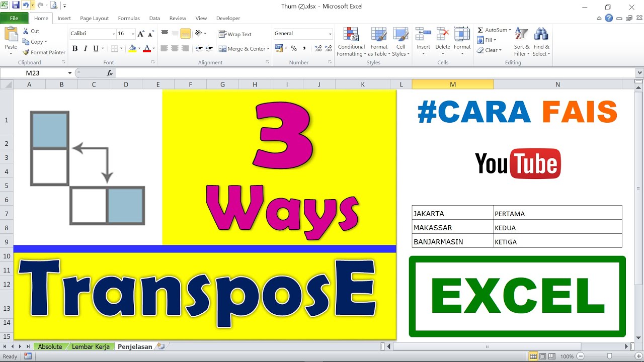The width and height of the screenshot is (644, 362).
Task: Toggle Bold formatting
Action: (75, 49)
